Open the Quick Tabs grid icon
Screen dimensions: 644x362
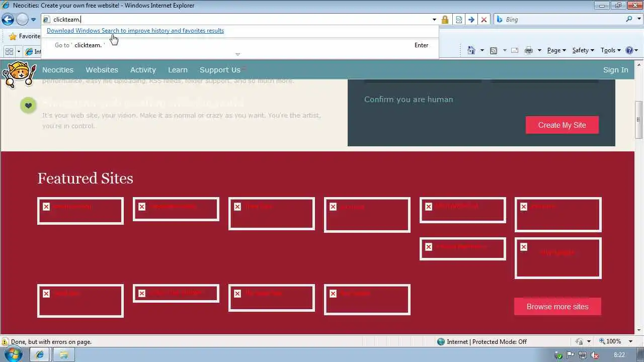[9, 51]
